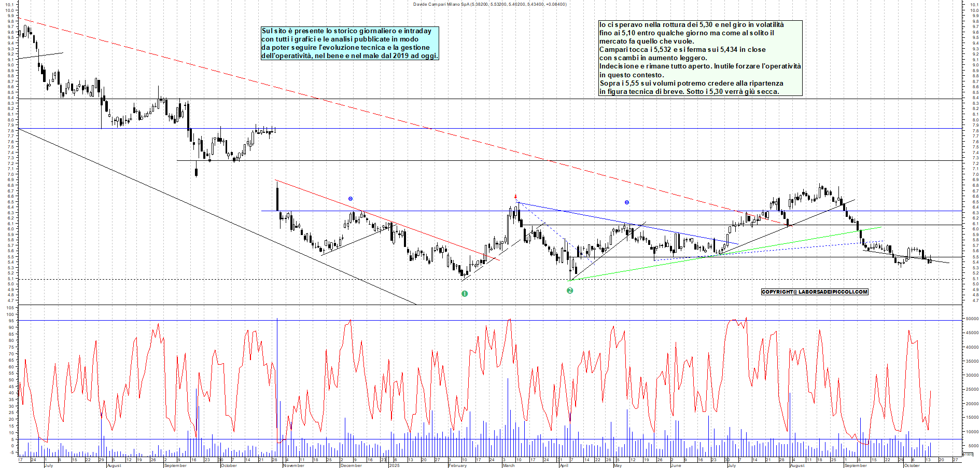This screenshot has width=980, height=468.
Task: Open the laborsadeipiccoli.com copyright label
Action: tap(814, 292)
